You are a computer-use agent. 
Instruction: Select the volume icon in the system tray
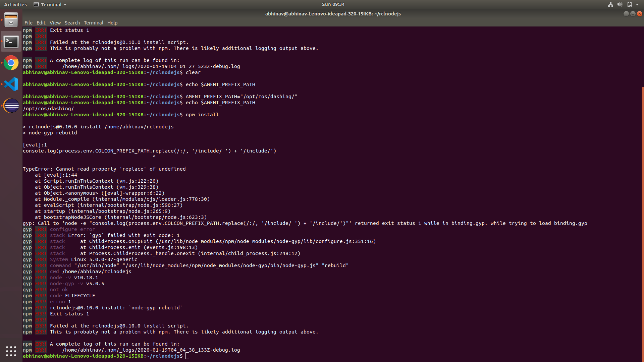[620, 4]
